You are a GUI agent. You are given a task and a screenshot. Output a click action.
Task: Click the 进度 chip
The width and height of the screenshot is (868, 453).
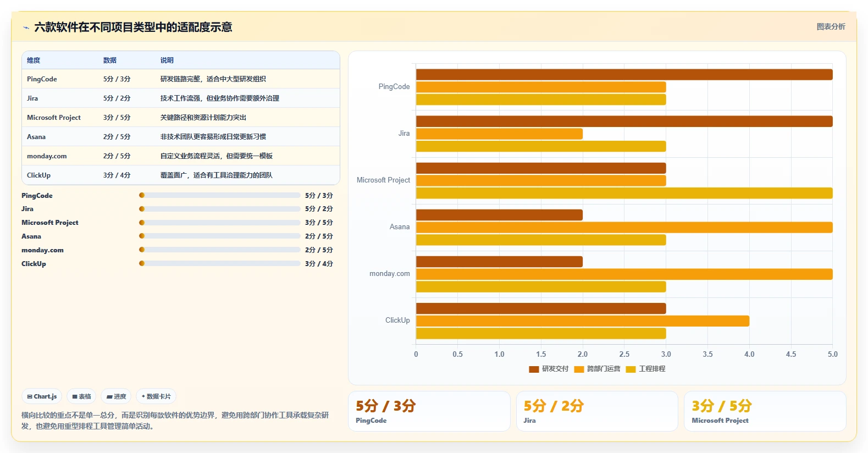tap(117, 396)
